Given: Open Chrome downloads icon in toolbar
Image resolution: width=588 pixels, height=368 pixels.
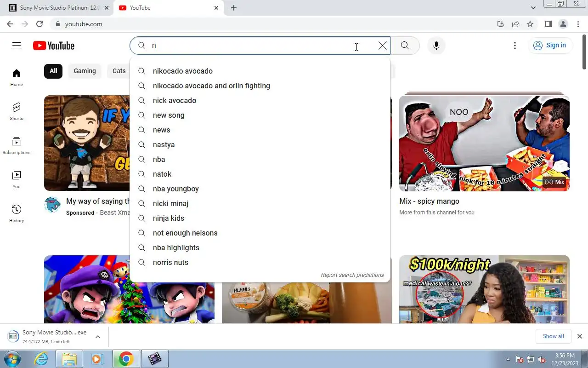Looking at the screenshot, I should pyautogui.click(x=501, y=24).
